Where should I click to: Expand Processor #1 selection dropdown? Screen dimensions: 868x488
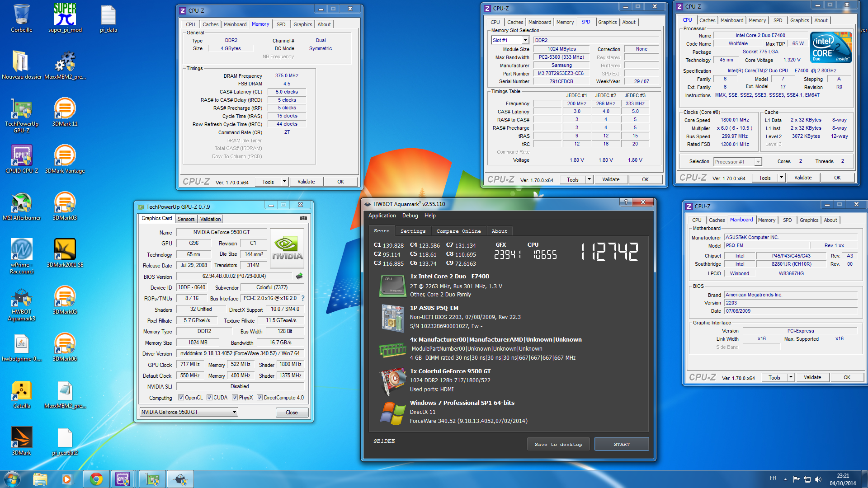(758, 161)
